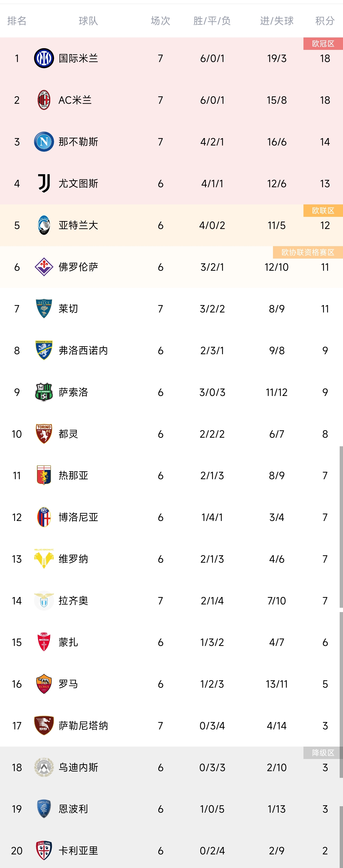Viewport: 343px width, 868px height.
Task: Open the Cagliari club badge
Action: pyautogui.click(x=44, y=850)
